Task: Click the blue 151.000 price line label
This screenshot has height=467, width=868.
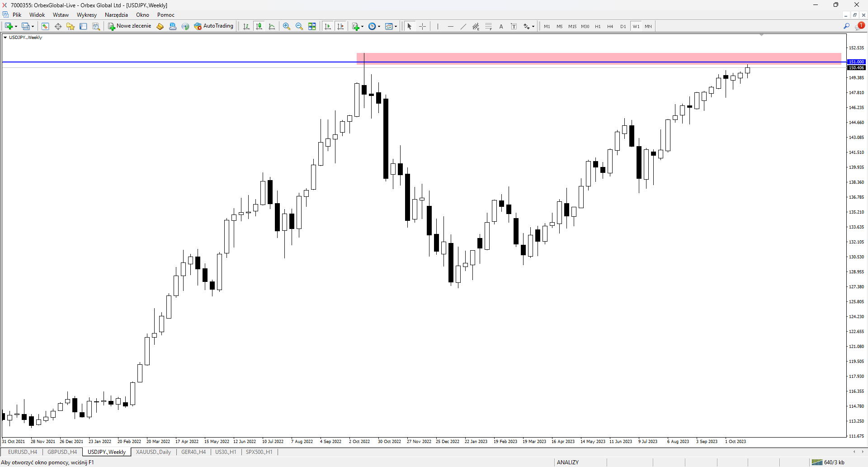Action: (x=856, y=62)
